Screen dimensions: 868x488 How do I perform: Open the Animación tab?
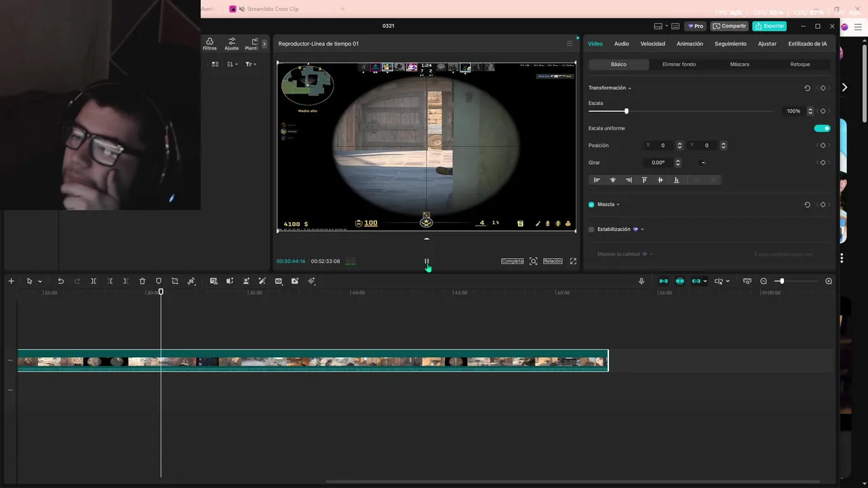point(690,43)
